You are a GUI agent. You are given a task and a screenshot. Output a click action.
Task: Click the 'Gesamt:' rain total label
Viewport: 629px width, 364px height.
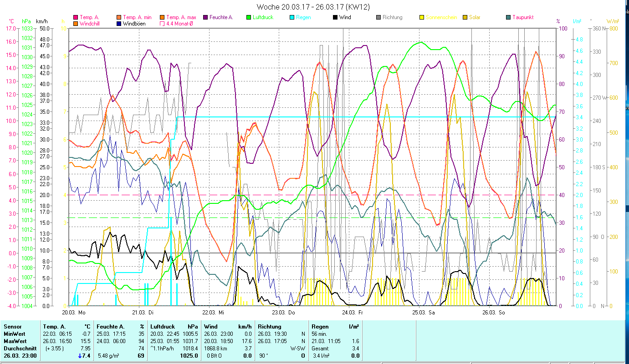321,348
